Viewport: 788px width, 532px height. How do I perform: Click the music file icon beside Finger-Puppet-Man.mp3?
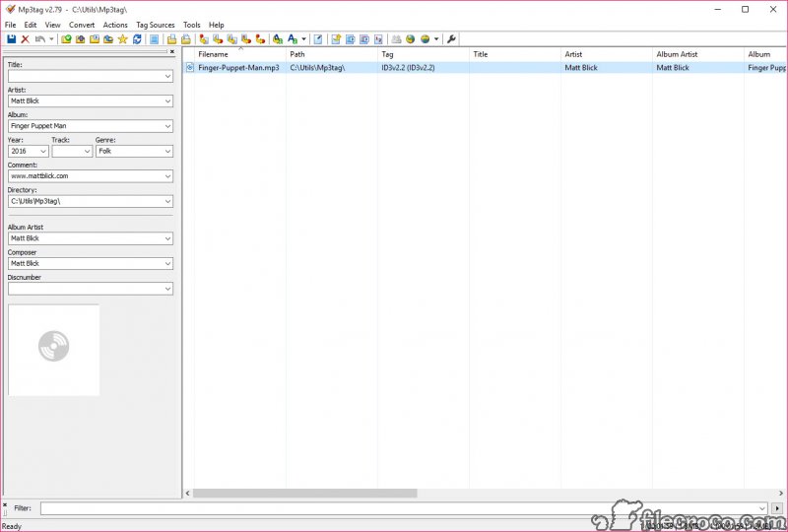[x=189, y=67]
